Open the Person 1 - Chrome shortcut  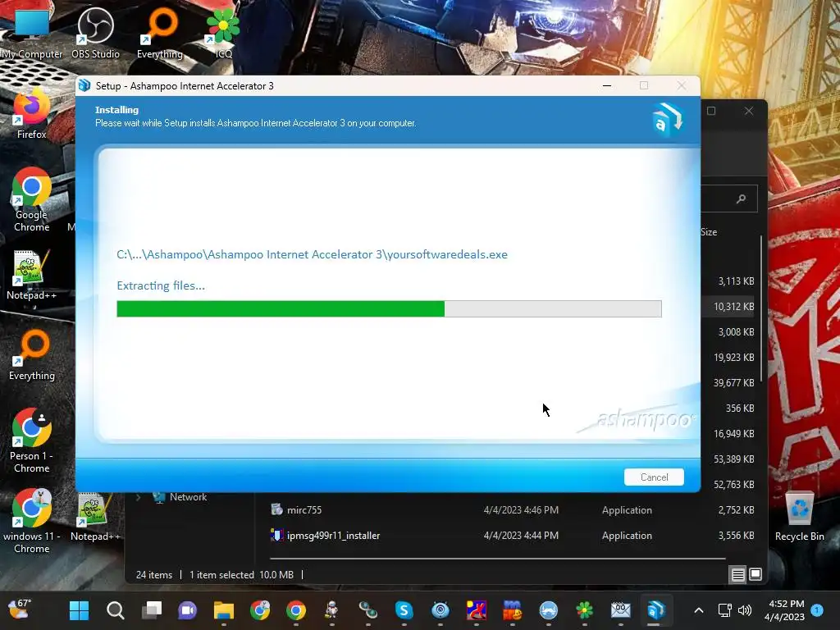tap(32, 441)
